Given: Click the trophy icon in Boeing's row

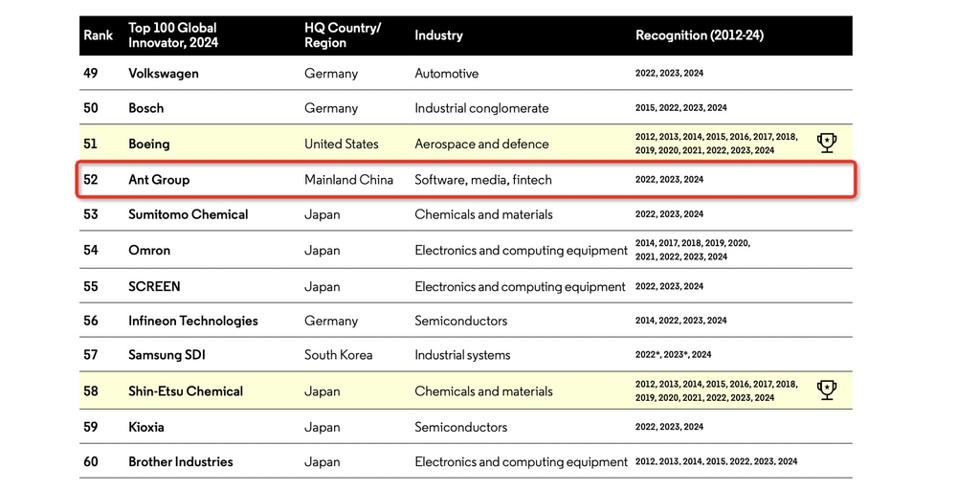Looking at the screenshot, I should [x=826, y=144].
